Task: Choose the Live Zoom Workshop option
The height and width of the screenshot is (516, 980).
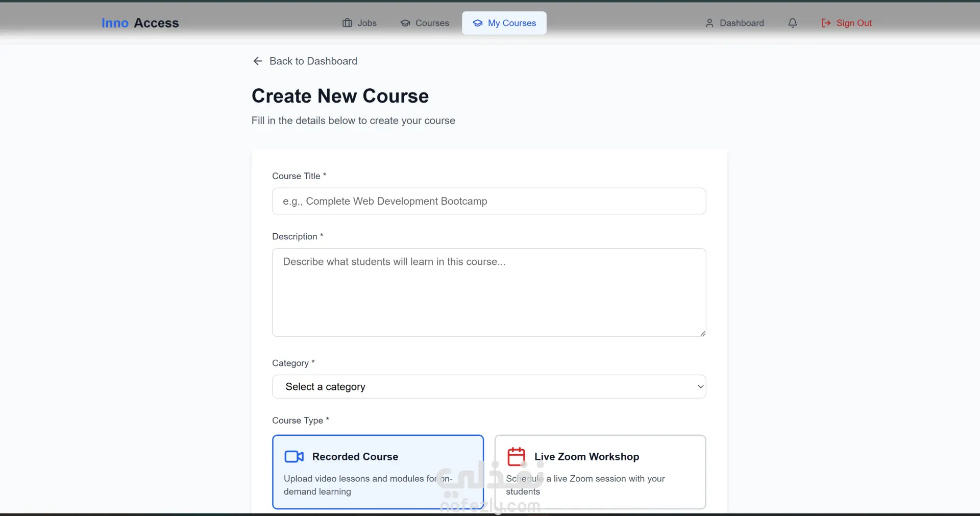Action: point(600,472)
